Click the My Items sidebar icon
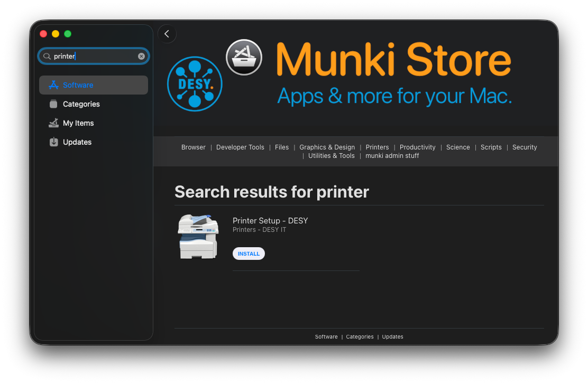This screenshot has height=384, width=588. tap(53, 123)
